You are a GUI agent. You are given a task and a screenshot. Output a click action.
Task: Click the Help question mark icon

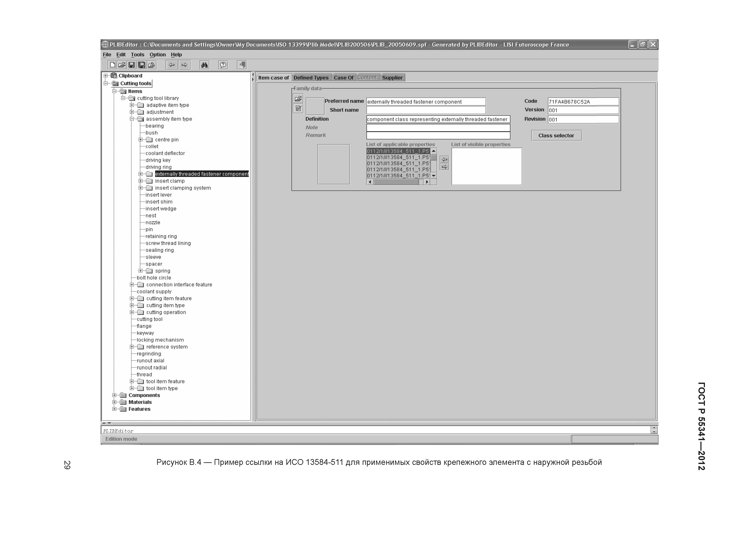(223, 65)
